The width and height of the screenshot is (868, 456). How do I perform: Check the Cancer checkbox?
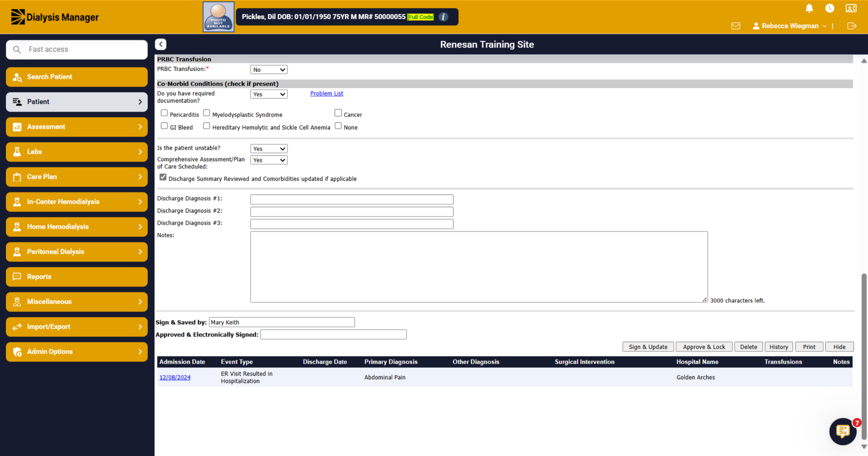(338, 113)
